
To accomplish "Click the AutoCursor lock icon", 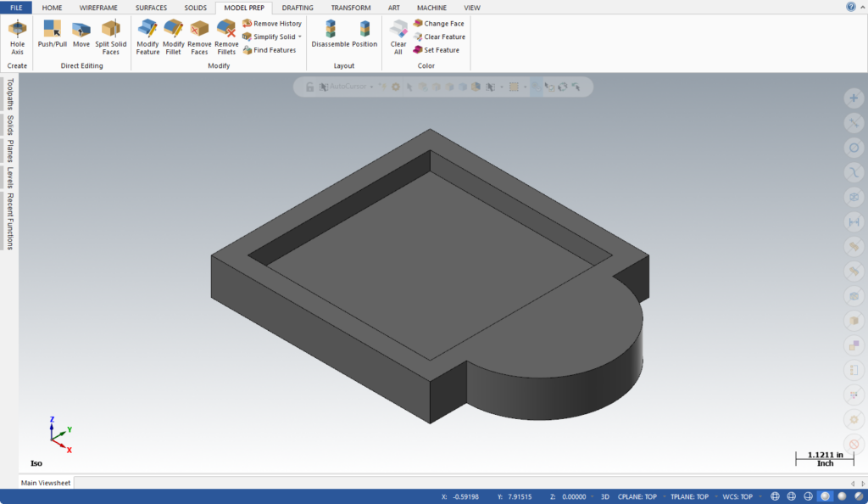I will [310, 87].
